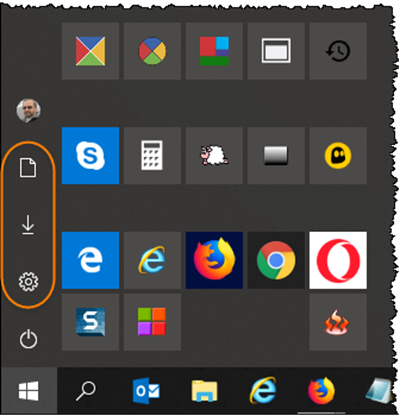Launch the Google Chrome tile
Image resolution: width=400 pixels, height=416 pixels.
(x=276, y=260)
